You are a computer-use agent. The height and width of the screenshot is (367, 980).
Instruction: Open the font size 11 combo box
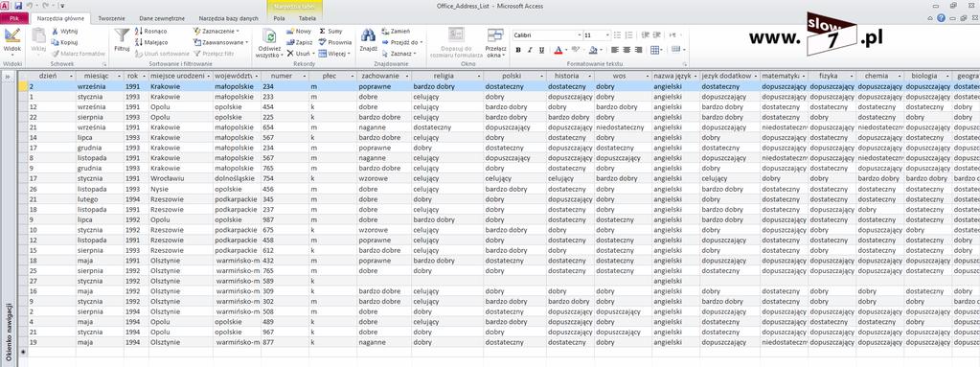click(597, 35)
